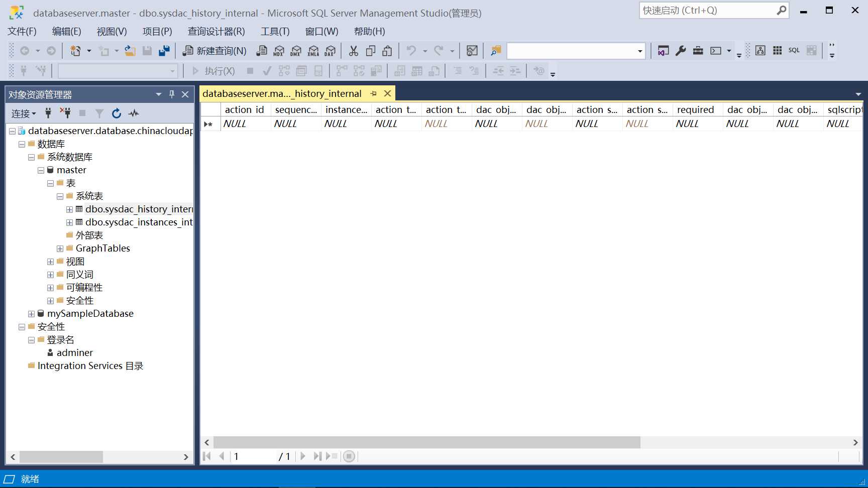This screenshot has height=488, width=868.
Task: Click the XMLA query icon
Action: click(313, 51)
